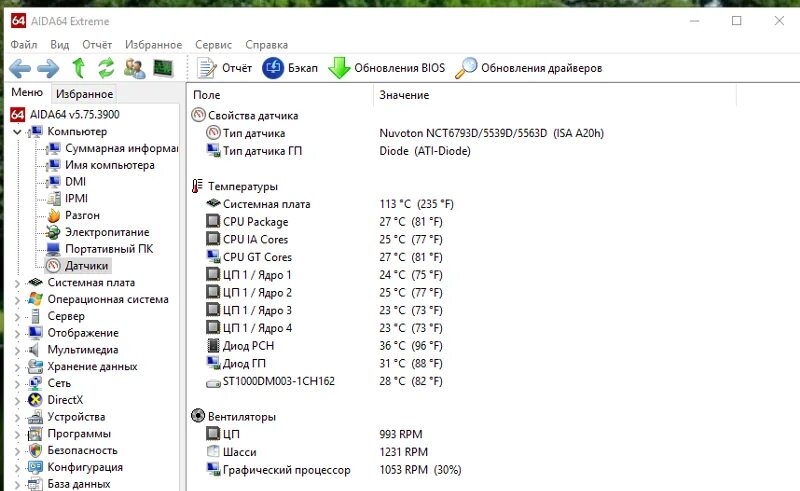The width and height of the screenshot is (800, 491).
Task: Switch to the Избранное sidebar tab
Action: (84, 94)
